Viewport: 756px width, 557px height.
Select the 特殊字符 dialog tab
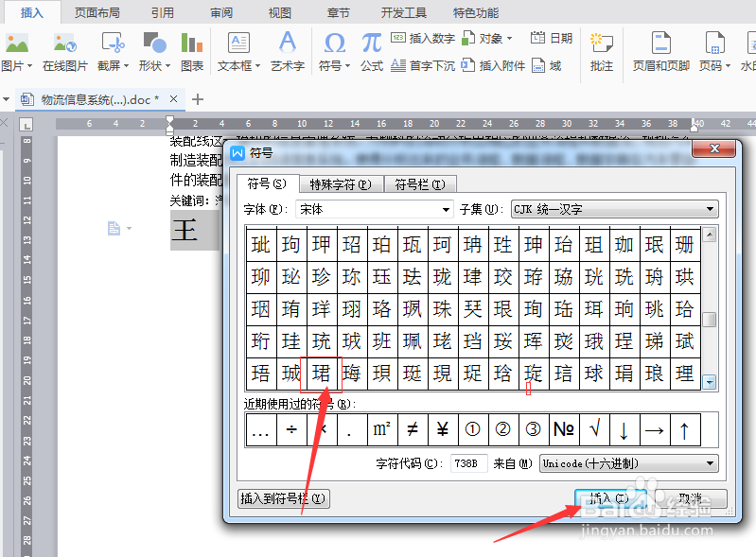[x=341, y=184]
